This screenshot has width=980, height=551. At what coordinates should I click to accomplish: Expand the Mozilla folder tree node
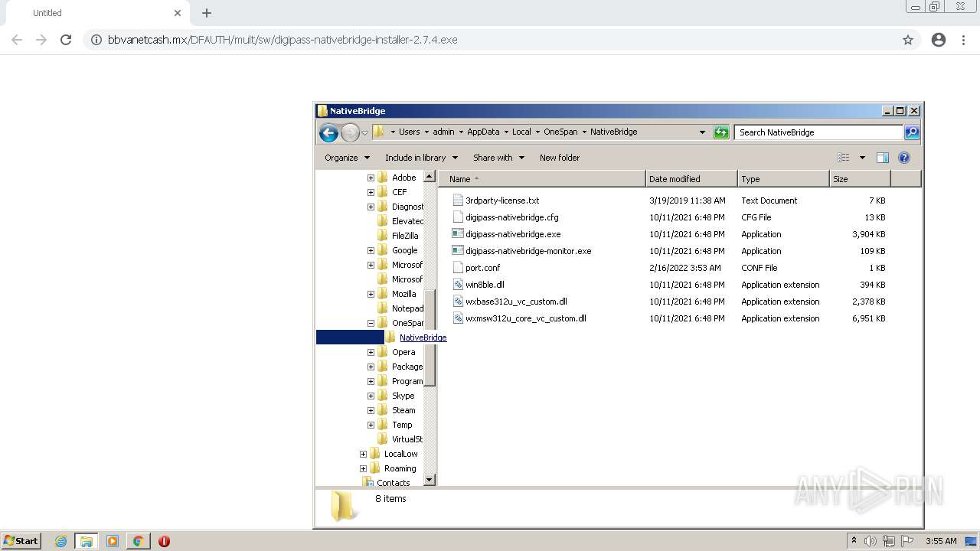click(x=371, y=294)
